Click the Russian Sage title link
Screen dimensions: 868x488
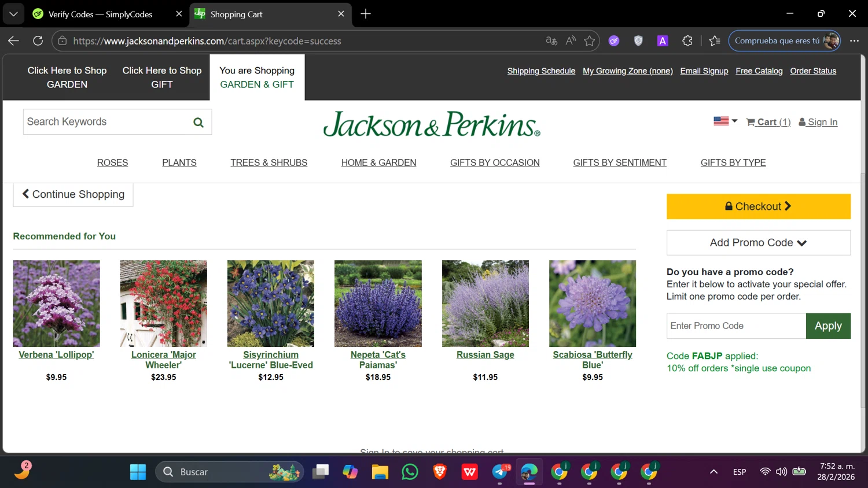tap(486, 355)
